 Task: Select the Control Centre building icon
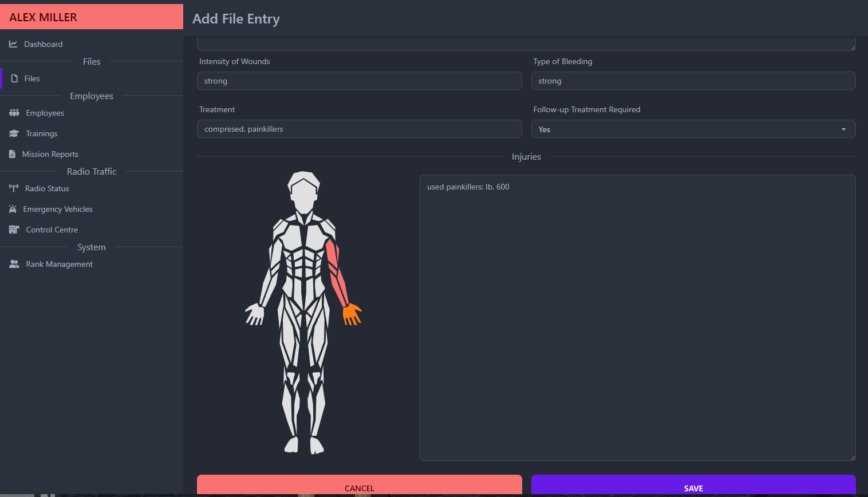tap(13, 229)
